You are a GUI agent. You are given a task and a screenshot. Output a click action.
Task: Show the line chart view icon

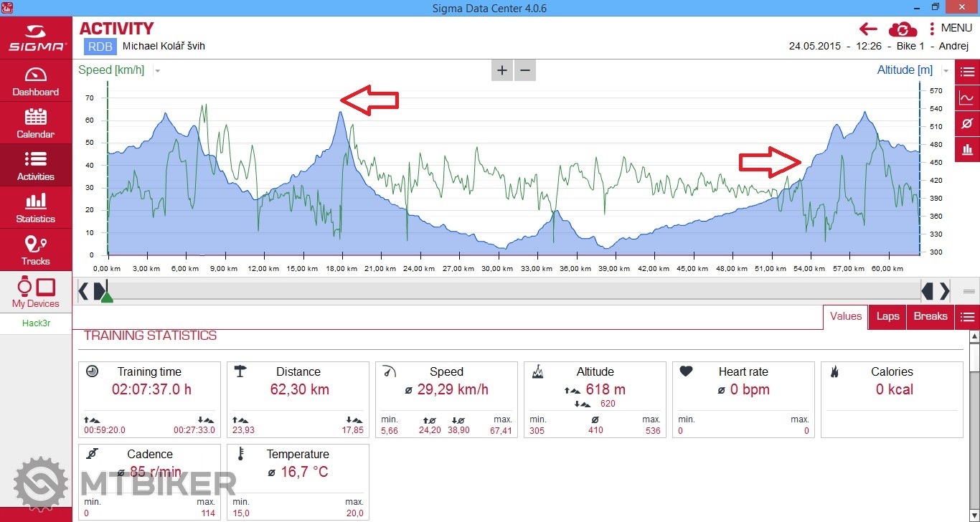pyautogui.click(x=967, y=98)
